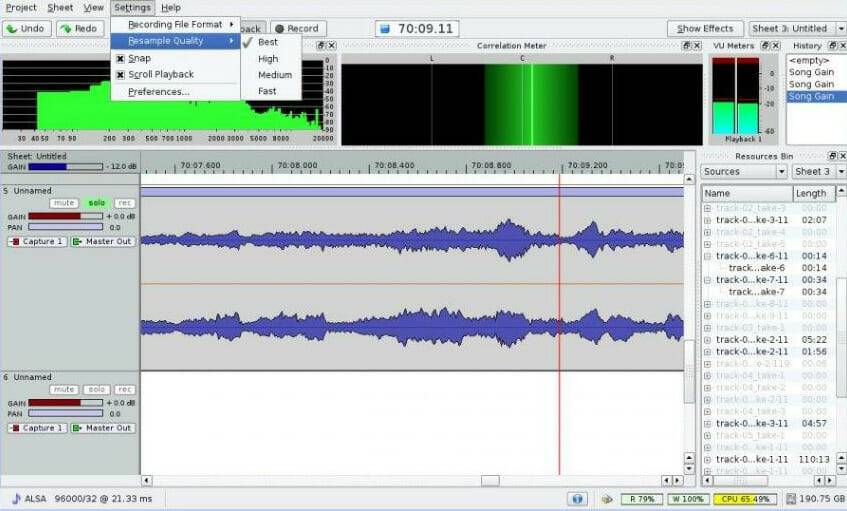Click the Undo toolbar button

click(x=26, y=29)
